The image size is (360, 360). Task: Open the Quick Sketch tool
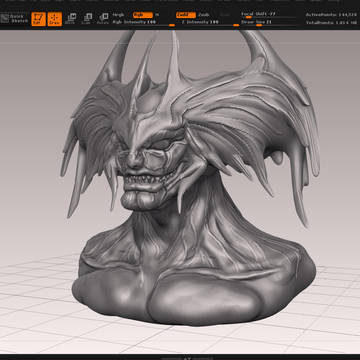point(14,19)
